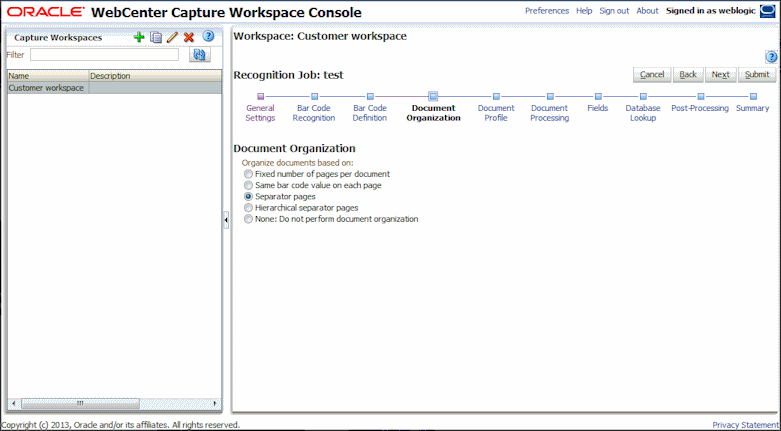Submit the recognition job
Image resolution: width=781 pixels, height=431 pixels.
click(757, 75)
